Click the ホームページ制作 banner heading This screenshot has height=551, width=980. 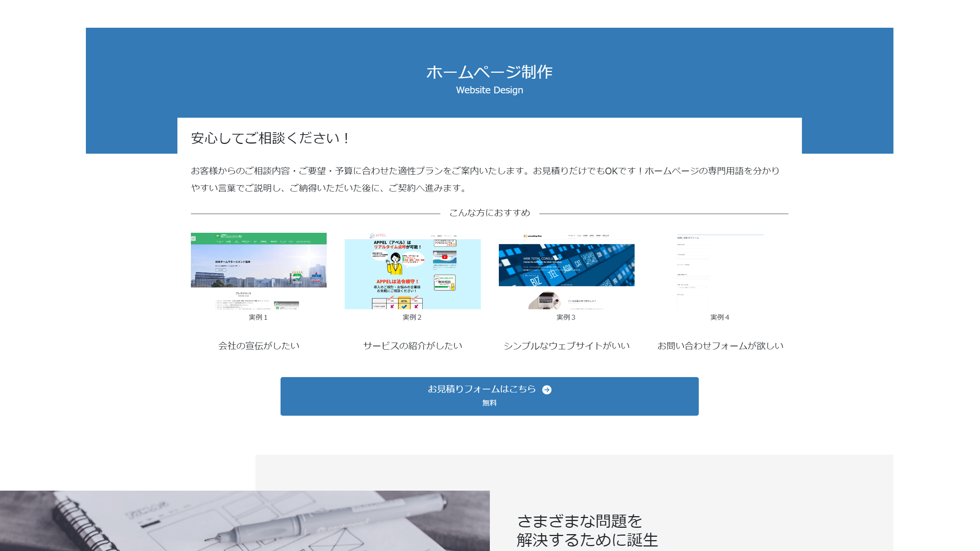(x=489, y=72)
